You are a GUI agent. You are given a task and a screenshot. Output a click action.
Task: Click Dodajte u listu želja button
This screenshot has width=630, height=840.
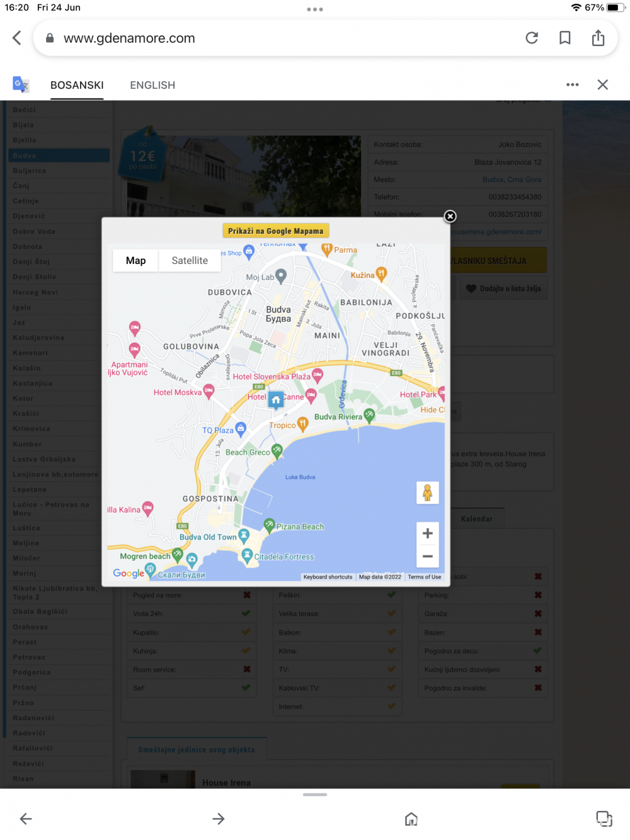click(x=503, y=288)
